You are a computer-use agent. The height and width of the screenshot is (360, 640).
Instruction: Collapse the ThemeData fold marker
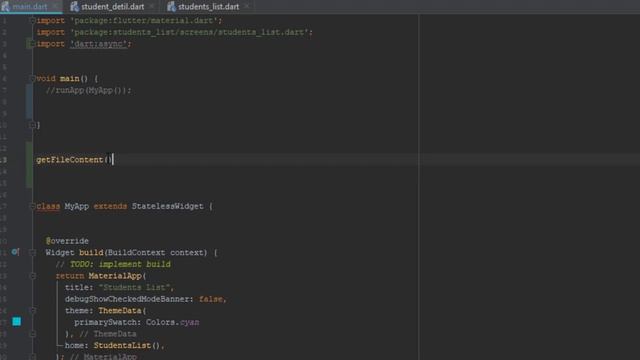33,311
